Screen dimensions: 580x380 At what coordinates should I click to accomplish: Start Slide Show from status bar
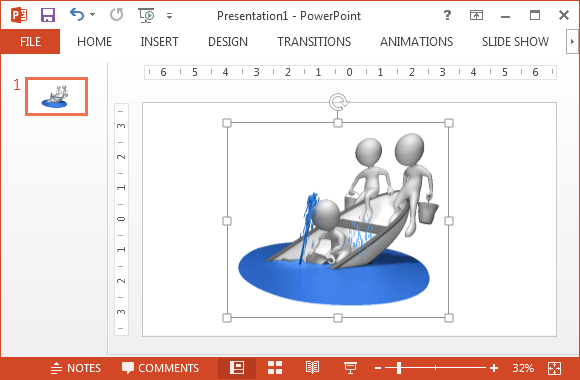[x=350, y=368]
